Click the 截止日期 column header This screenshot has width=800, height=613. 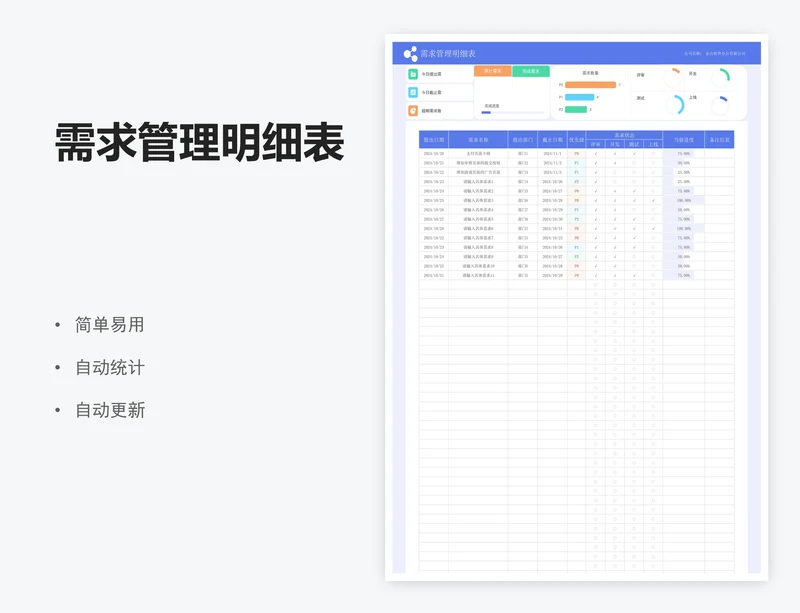(x=552, y=139)
